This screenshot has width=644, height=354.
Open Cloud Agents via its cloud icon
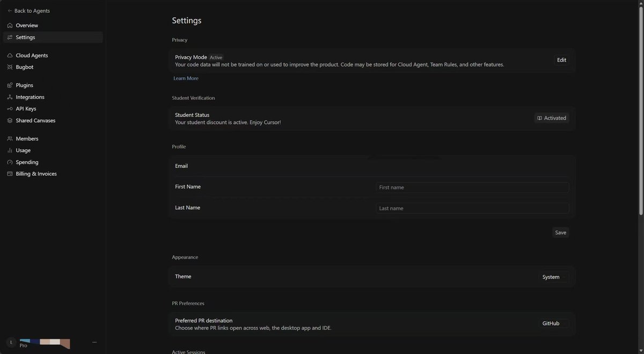(x=10, y=56)
